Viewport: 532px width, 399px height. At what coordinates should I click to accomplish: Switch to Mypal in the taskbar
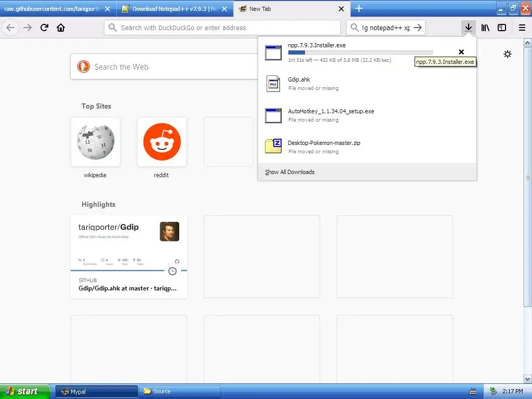(97, 392)
